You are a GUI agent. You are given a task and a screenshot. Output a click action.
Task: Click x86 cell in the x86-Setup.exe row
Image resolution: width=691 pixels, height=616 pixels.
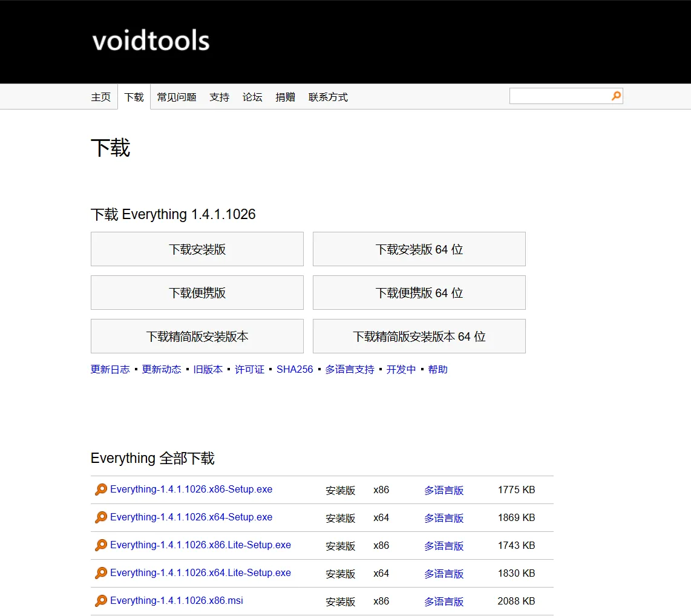click(381, 490)
